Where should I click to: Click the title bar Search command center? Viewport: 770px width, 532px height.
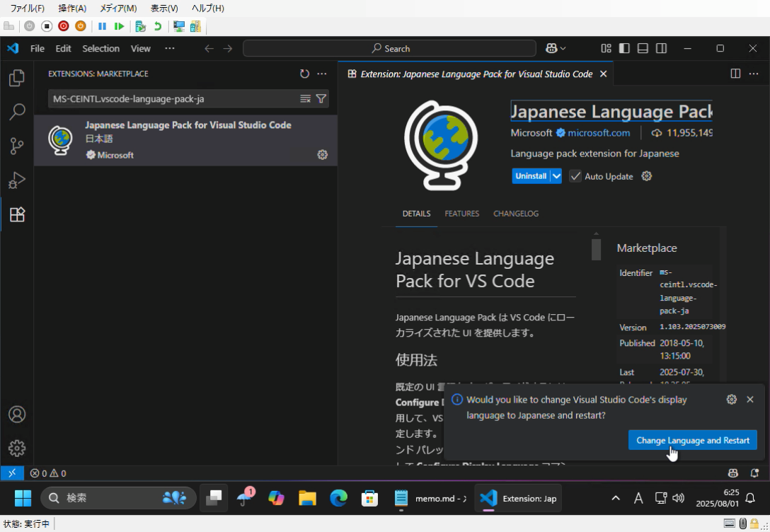click(389, 48)
